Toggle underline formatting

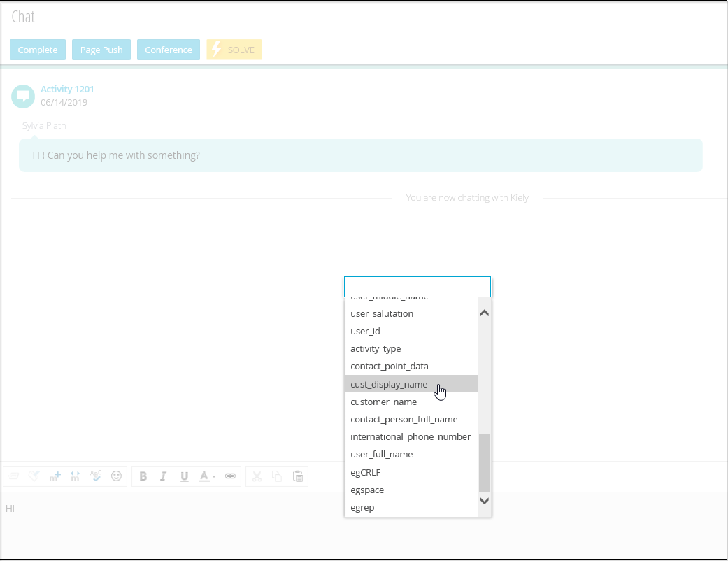185,476
